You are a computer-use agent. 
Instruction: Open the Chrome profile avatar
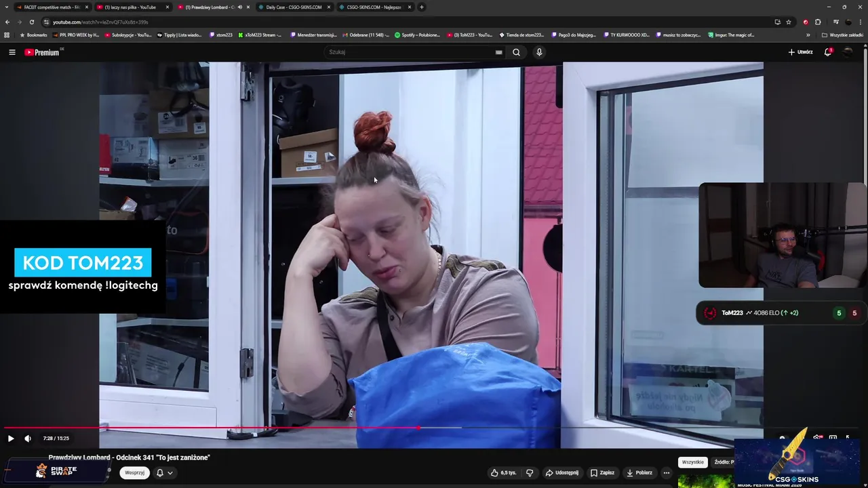pyautogui.click(x=848, y=22)
